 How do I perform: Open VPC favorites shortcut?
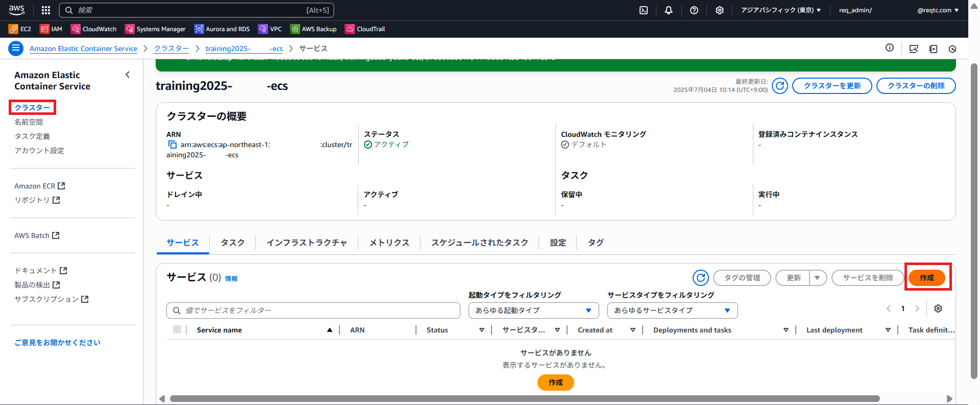pyautogui.click(x=270, y=29)
